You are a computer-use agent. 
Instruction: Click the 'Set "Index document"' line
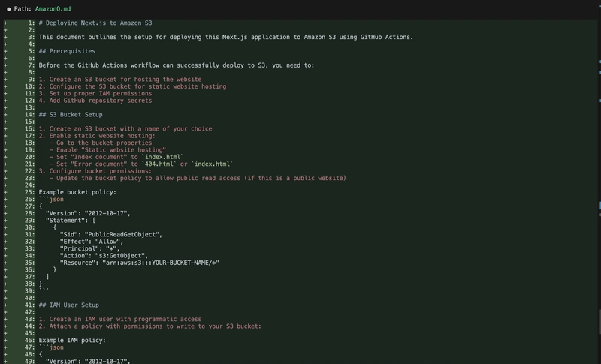pyautogui.click(x=116, y=158)
